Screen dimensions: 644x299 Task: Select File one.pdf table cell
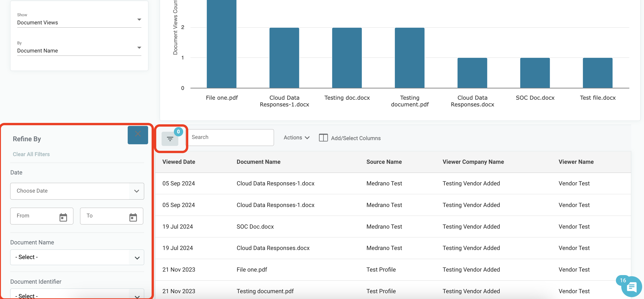point(252,269)
